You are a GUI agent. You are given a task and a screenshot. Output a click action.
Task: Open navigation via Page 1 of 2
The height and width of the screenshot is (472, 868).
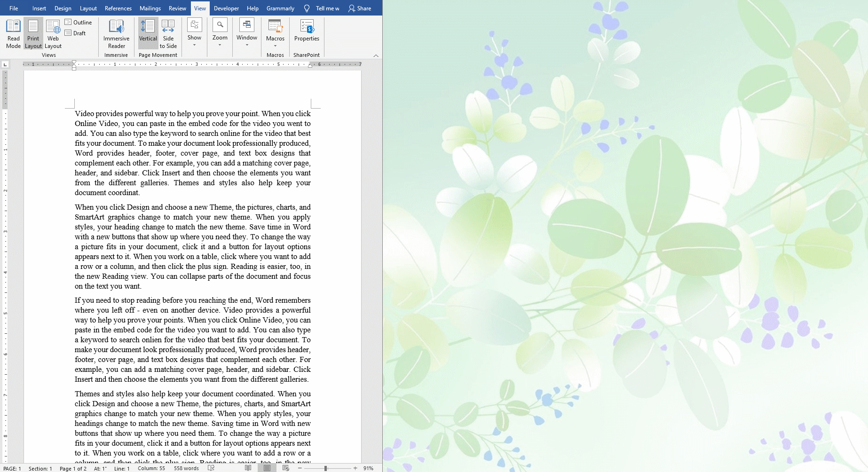pyautogui.click(x=73, y=468)
